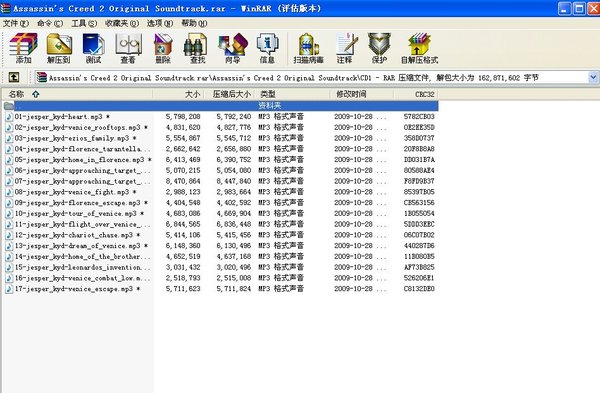Open the 命令(C) menu

click(50, 23)
